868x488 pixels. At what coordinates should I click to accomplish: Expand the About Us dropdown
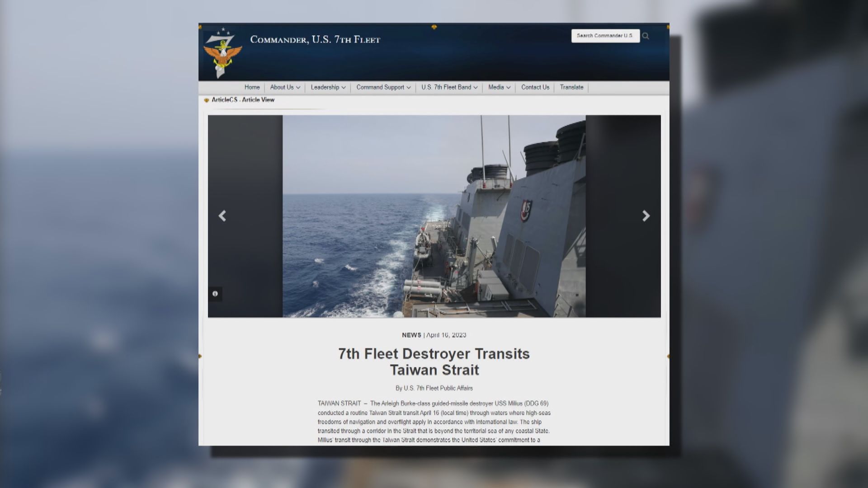(x=284, y=87)
